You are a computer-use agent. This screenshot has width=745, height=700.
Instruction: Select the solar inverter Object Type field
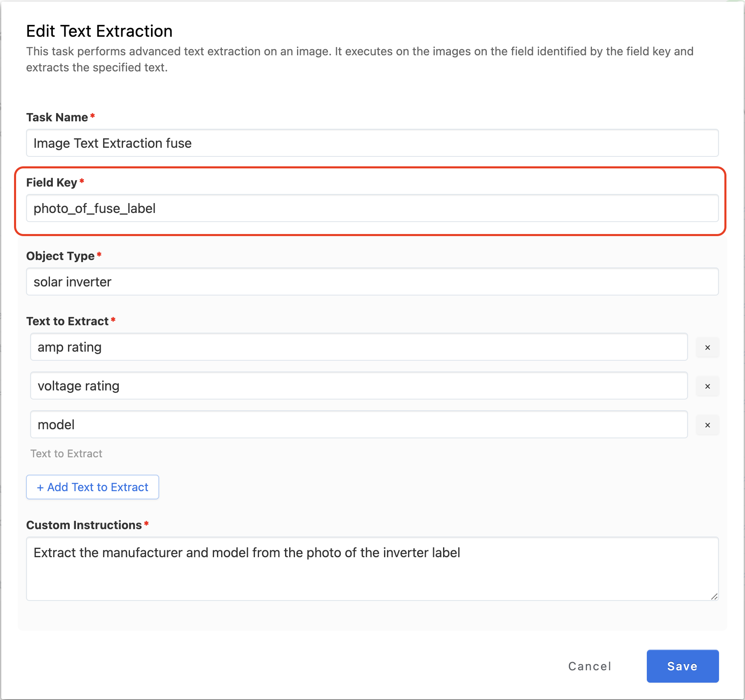point(372,282)
